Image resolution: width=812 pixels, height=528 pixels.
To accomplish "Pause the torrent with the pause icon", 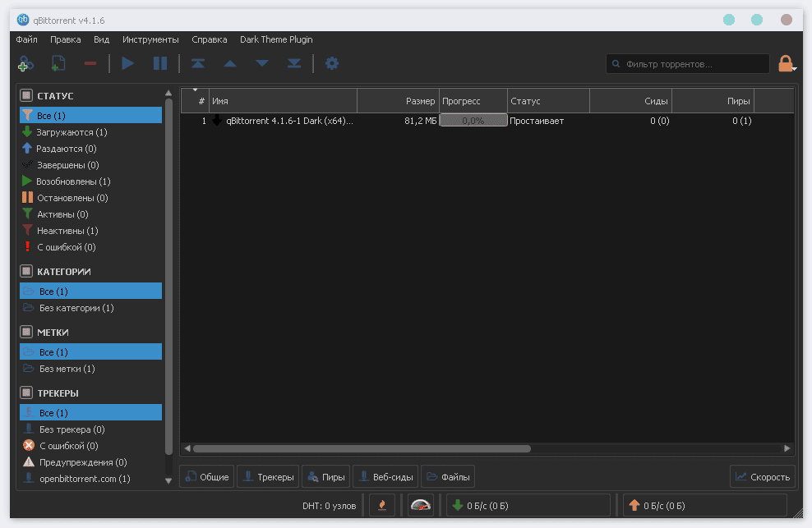I will pos(160,64).
